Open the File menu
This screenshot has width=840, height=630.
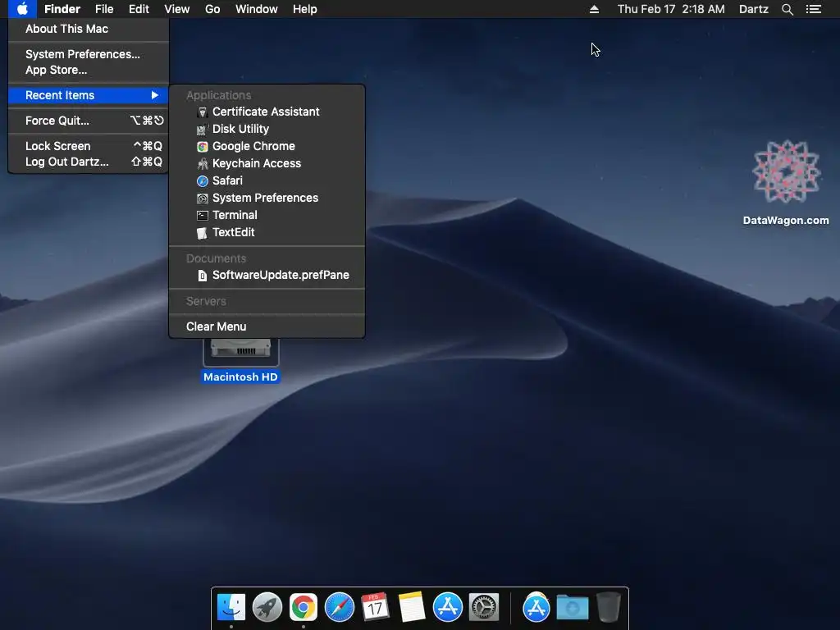pos(104,9)
